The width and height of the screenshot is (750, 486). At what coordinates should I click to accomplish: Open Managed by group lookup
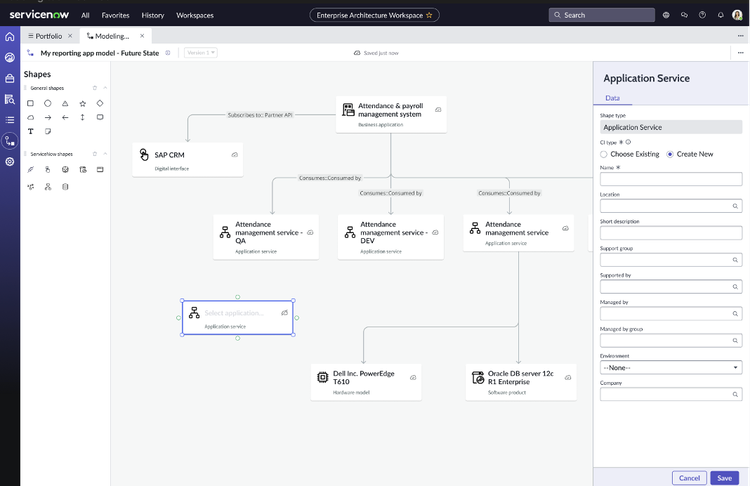pyautogui.click(x=735, y=341)
